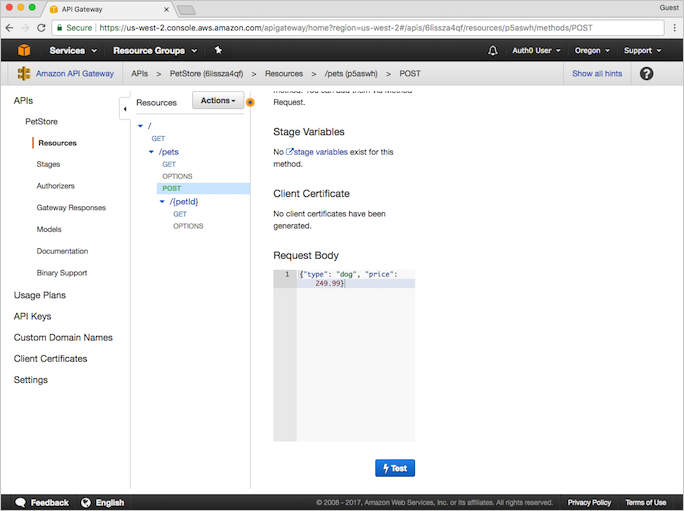Open API Gateway Settings

(31, 380)
